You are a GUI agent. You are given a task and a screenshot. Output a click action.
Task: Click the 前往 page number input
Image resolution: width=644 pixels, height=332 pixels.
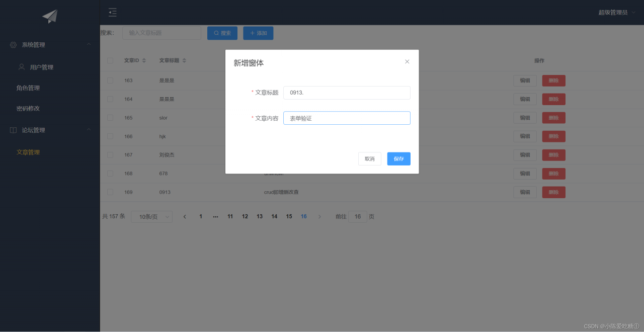pyautogui.click(x=358, y=217)
